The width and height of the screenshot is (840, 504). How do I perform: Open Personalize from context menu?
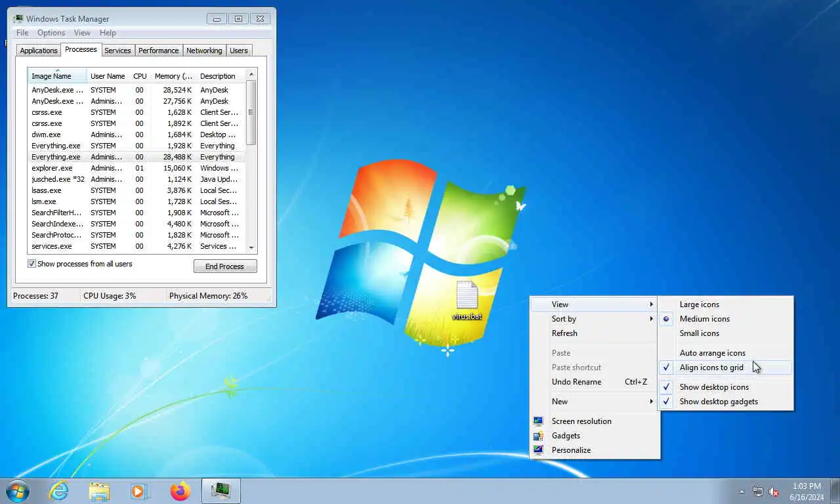pyautogui.click(x=594, y=450)
